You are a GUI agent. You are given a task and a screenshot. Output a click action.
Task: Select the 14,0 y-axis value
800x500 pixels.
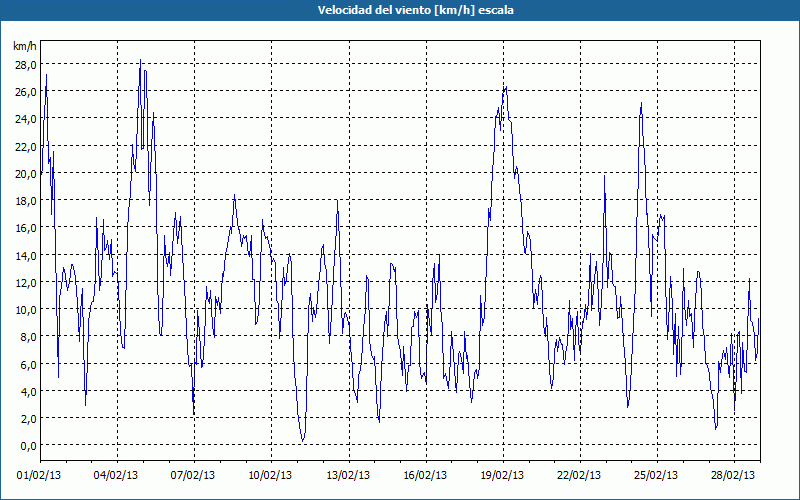coord(26,255)
